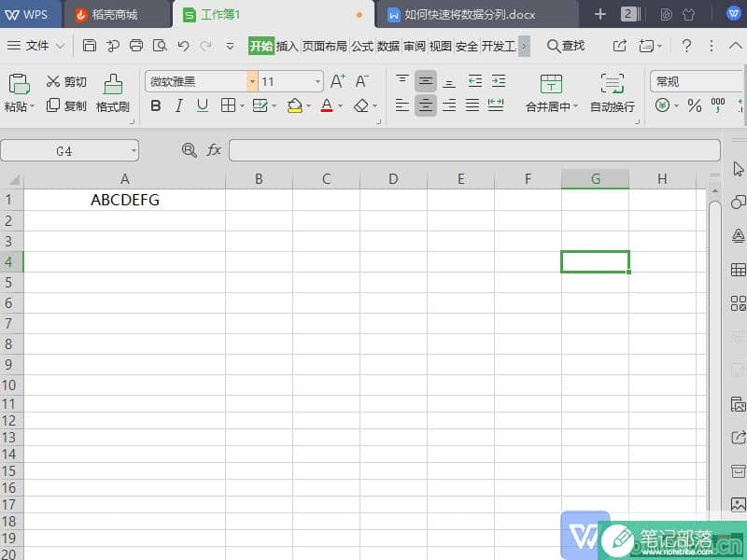This screenshot has width=747, height=560.
Task: Click the formula bar input field
Action: [x=474, y=150]
